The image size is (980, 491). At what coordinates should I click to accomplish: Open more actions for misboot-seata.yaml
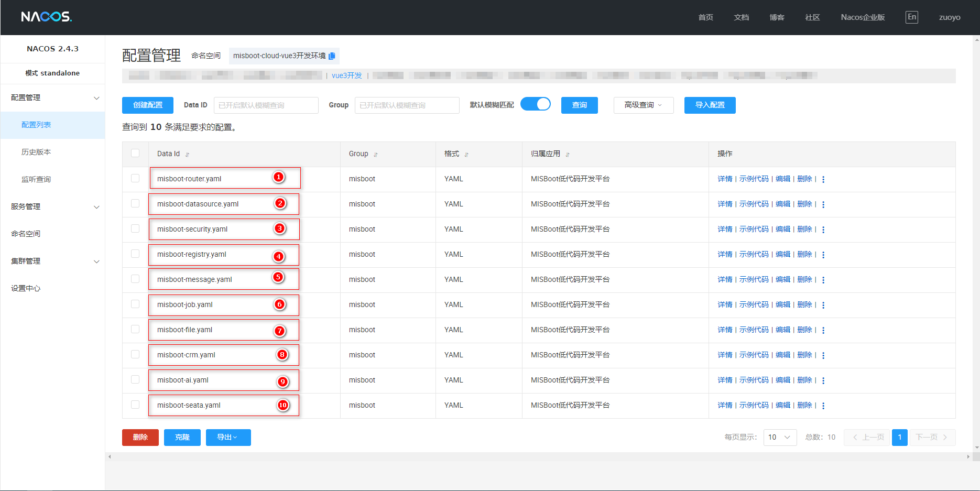point(823,406)
